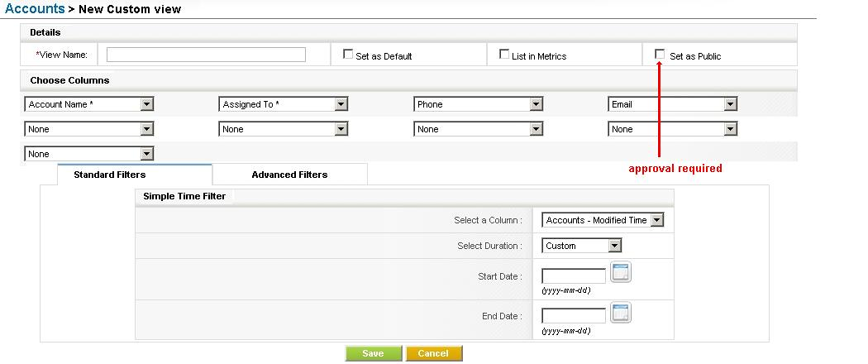Enable the Set as Default checkbox
This screenshot has height=364, width=868.
[348, 55]
